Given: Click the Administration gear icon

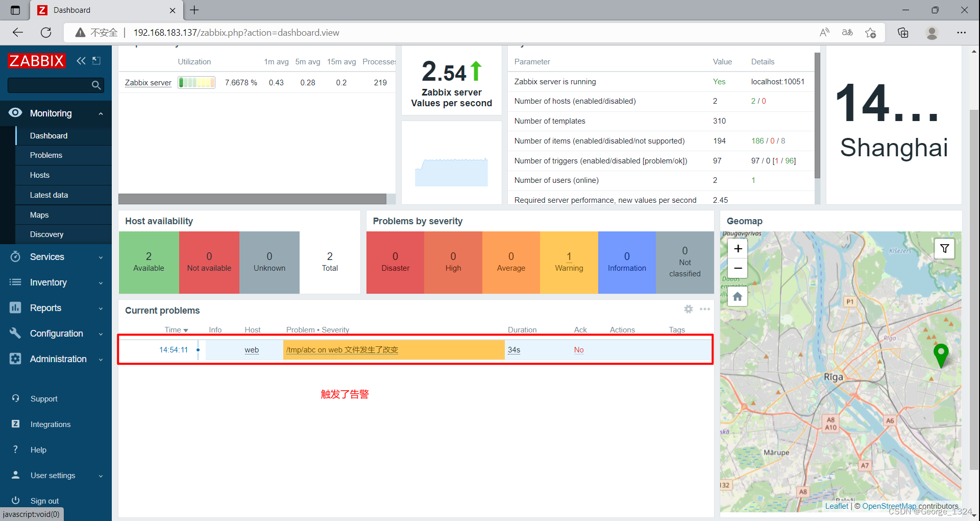Looking at the screenshot, I should click(15, 359).
